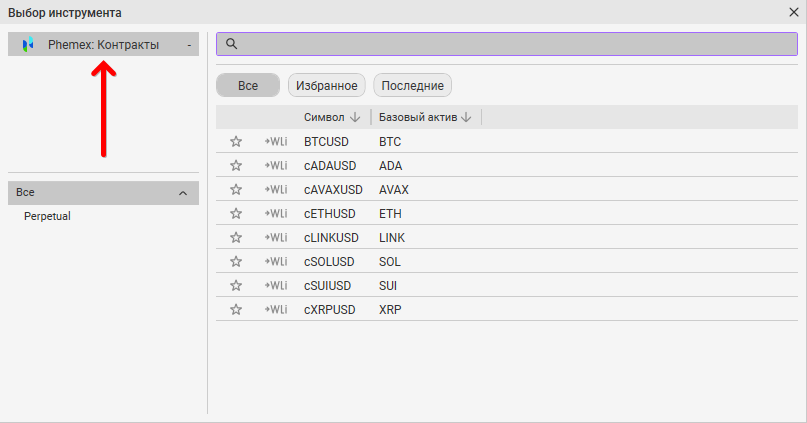Star BTCUSD as favorite

pos(236,142)
